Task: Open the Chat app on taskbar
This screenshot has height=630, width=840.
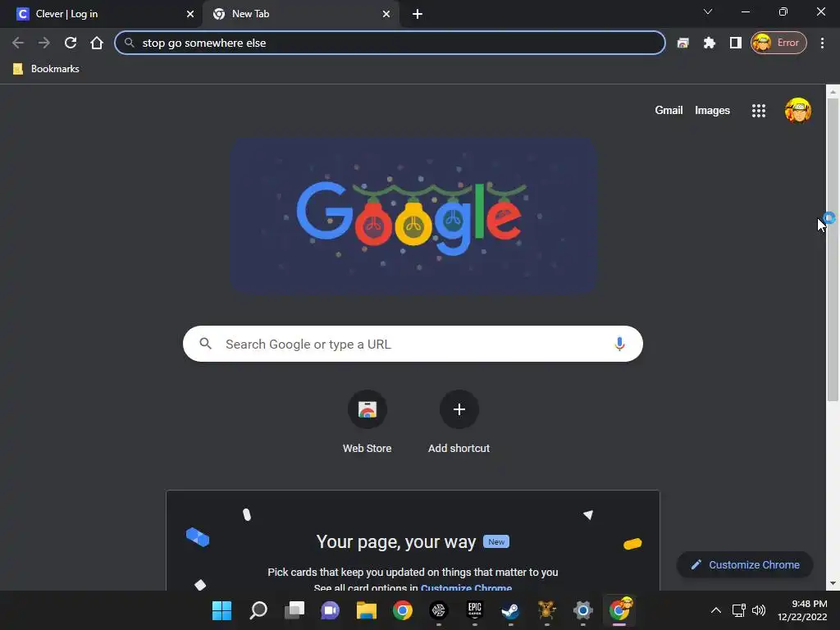Action: click(330, 610)
